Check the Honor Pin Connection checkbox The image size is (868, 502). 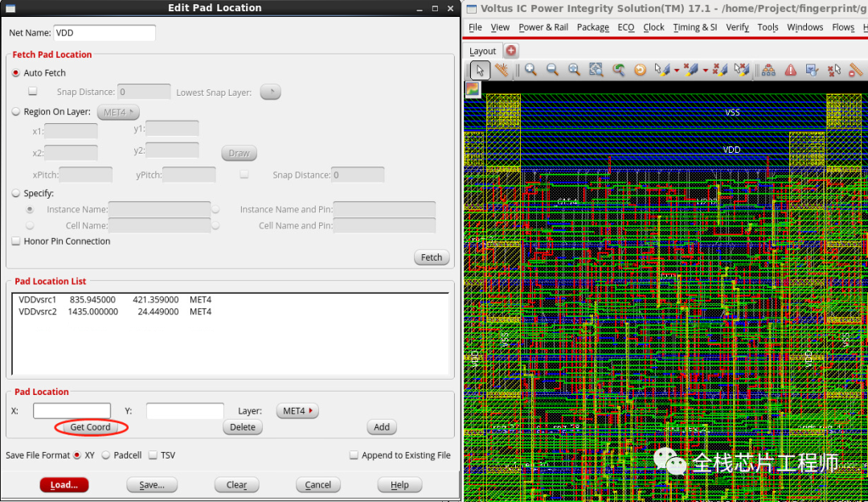pos(14,241)
